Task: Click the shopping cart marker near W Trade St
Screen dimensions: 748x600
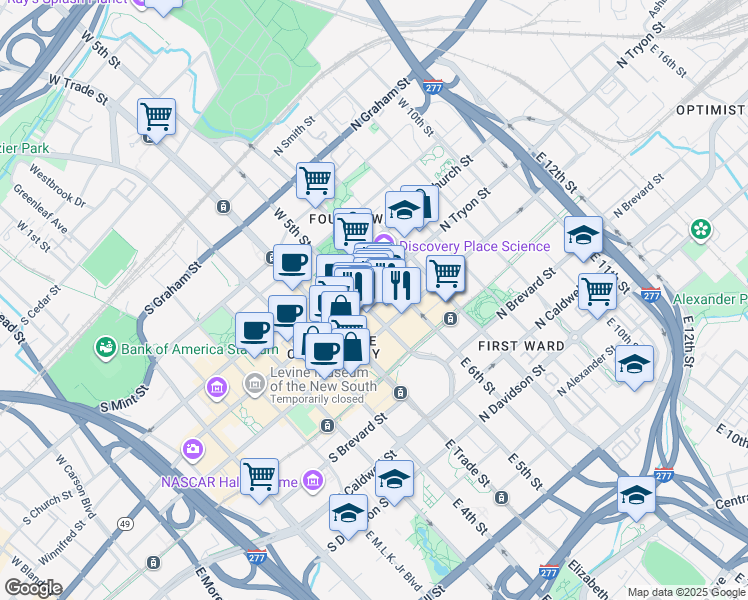Action: pos(157,117)
